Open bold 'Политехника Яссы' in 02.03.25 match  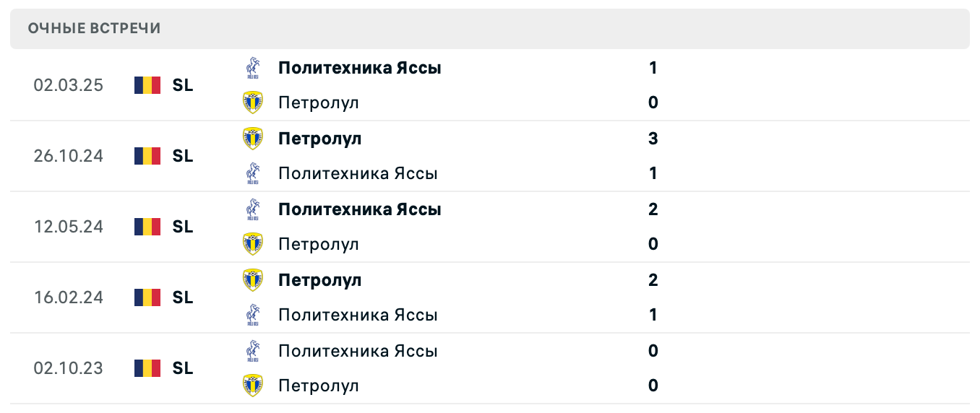click(x=360, y=68)
